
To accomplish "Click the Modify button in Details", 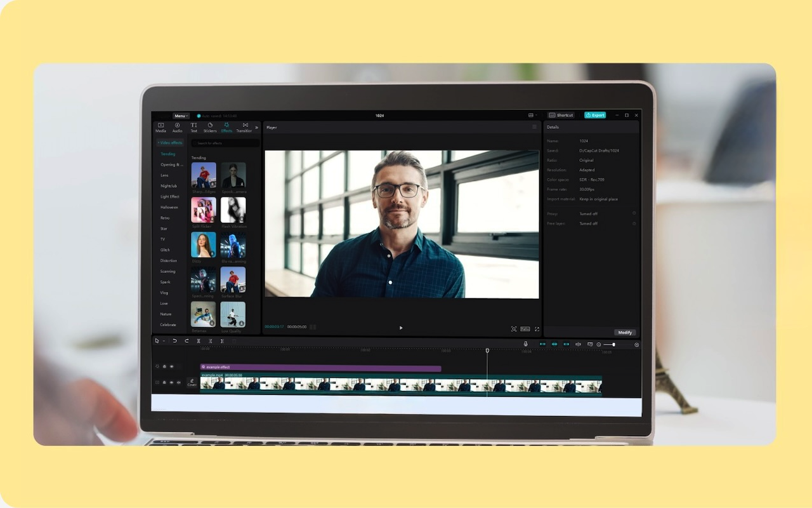I will [625, 332].
